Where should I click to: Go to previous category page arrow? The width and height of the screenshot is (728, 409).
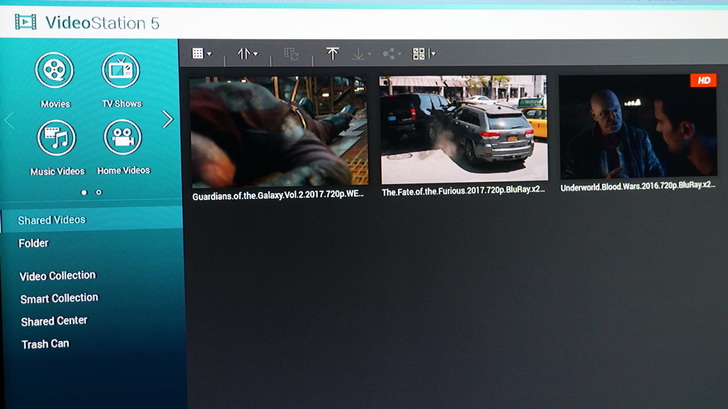point(9,121)
